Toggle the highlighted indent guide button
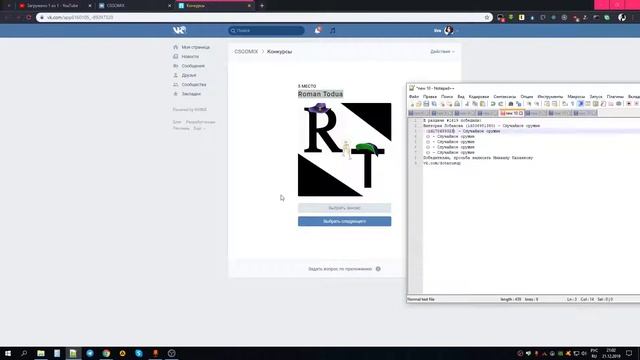The height and width of the screenshot is (360, 640). pyautogui.click(x=580, y=104)
